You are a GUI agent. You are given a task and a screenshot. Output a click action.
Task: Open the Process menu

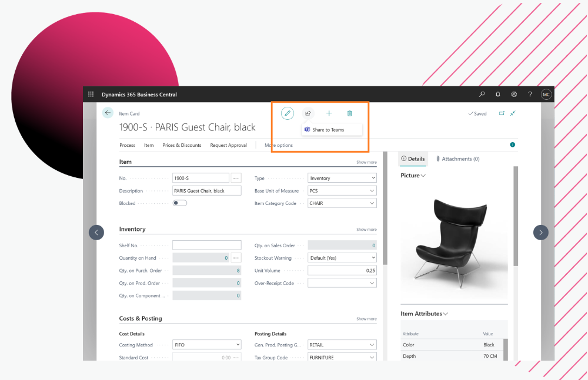[127, 145]
